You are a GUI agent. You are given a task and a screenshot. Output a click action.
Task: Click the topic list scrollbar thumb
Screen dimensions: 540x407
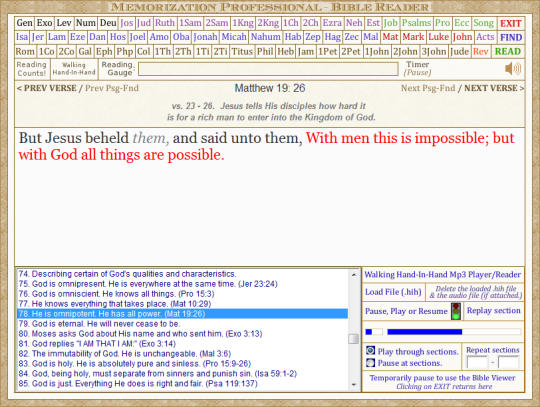(354, 339)
